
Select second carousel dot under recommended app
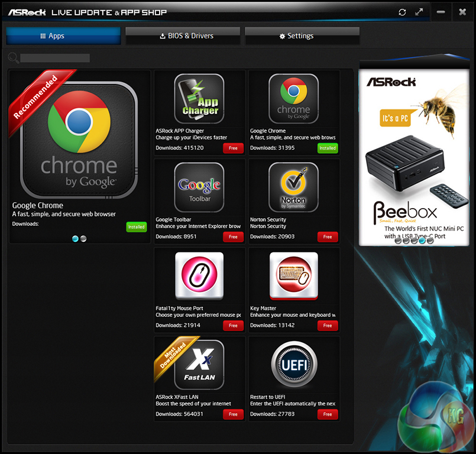(83, 239)
